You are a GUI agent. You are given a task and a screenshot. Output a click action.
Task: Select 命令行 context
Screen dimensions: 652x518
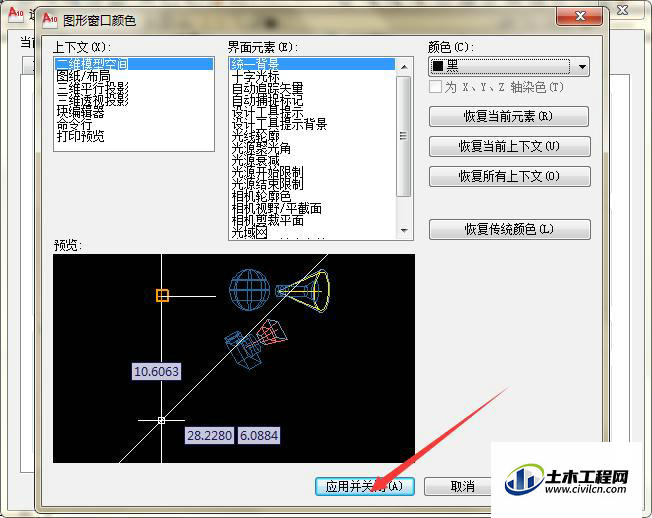click(74, 124)
